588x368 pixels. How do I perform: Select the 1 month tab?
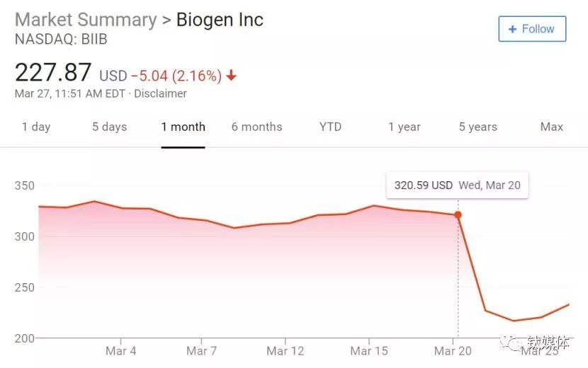pyautogui.click(x=183, y=127)
